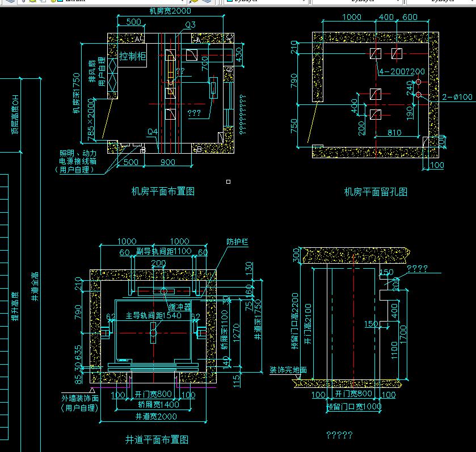This screenshot has width=476, height=452.
Task: Select the 井道平面布置图 drawing title
Action: pos(157,440)
